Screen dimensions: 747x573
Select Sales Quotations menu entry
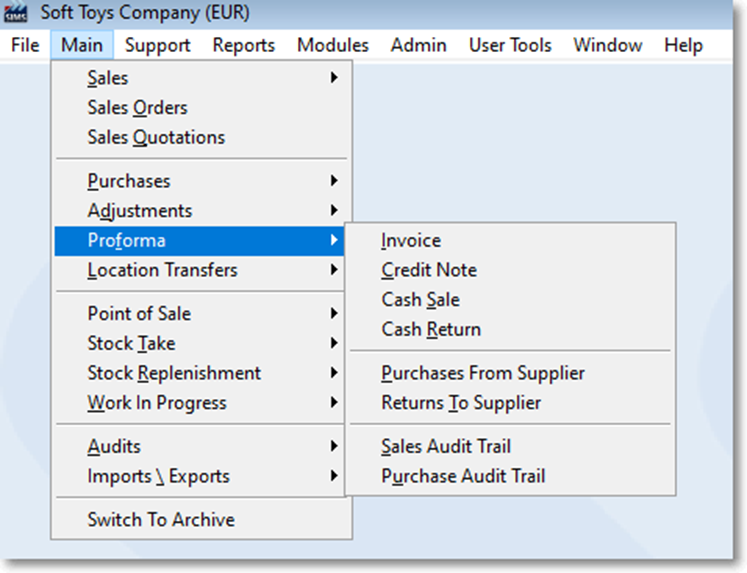199,137
